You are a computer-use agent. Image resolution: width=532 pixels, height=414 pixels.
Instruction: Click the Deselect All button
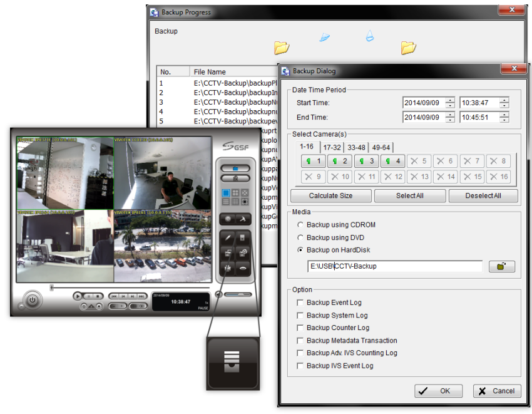(x=483, y=195)
